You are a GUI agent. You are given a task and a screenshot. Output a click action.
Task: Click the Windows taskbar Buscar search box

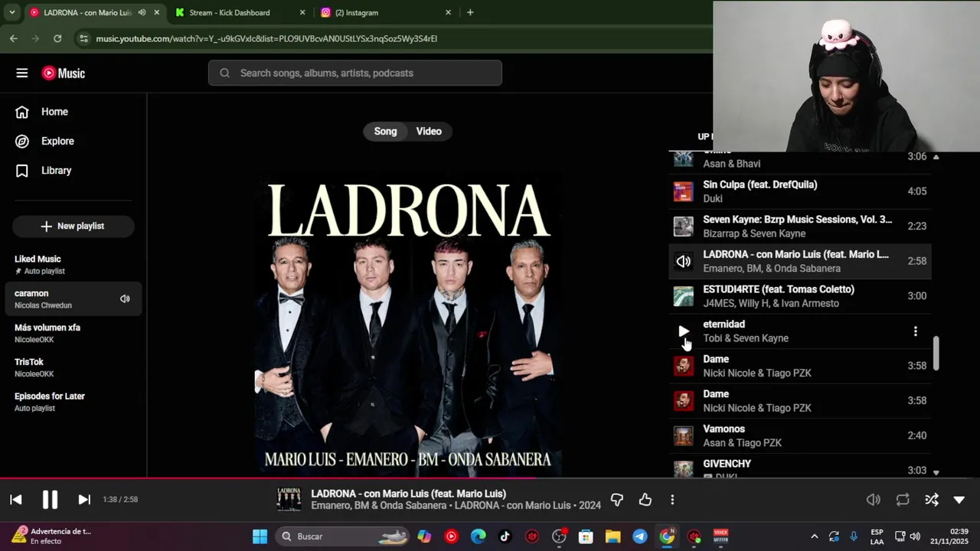pos(342,536)
